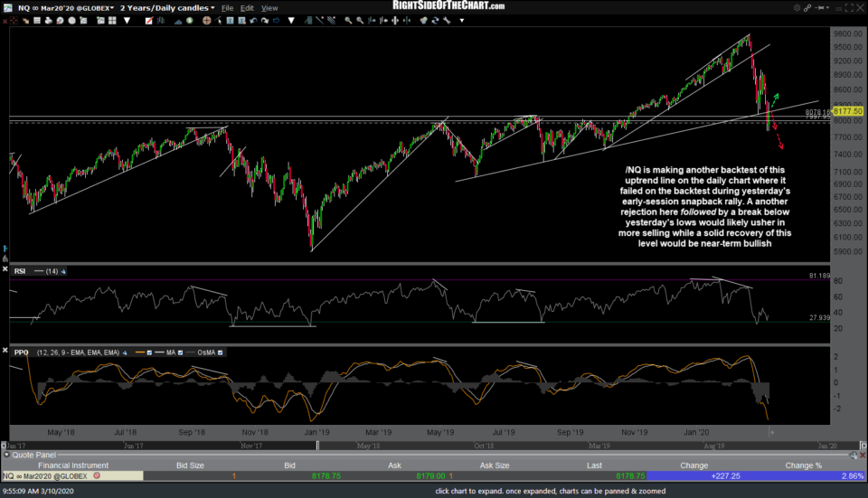Viewport: 868px width, 498px height.
Task: Click the first text label tool icon
Action: tap(230, 21)
